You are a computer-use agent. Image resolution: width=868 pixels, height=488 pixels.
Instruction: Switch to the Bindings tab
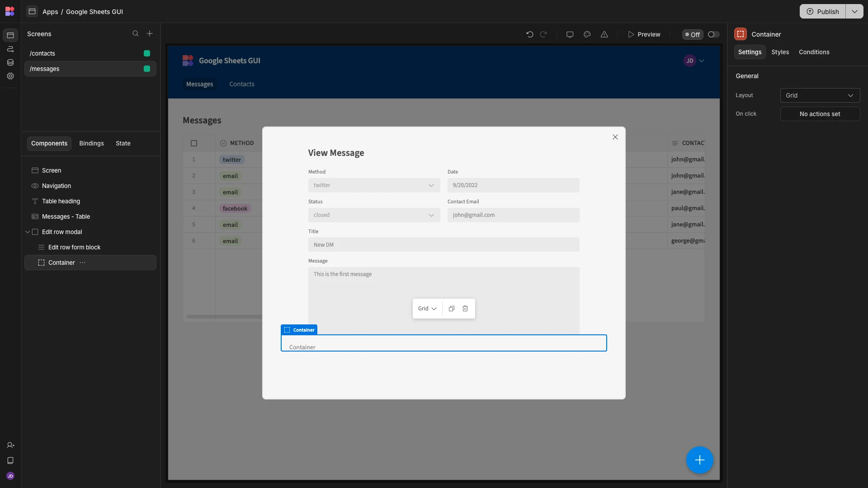[91, 143]
